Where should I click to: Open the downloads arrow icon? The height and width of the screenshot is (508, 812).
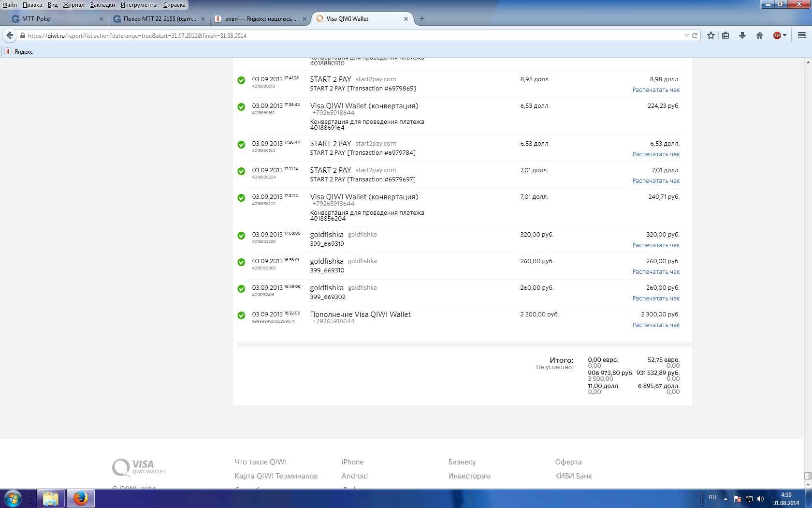742,35
